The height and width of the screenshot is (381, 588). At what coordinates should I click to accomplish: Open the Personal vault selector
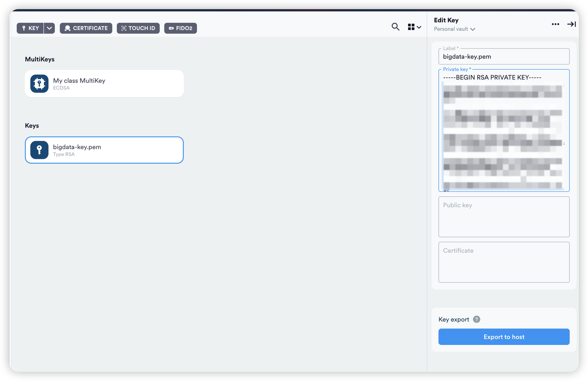coord(454,29)
